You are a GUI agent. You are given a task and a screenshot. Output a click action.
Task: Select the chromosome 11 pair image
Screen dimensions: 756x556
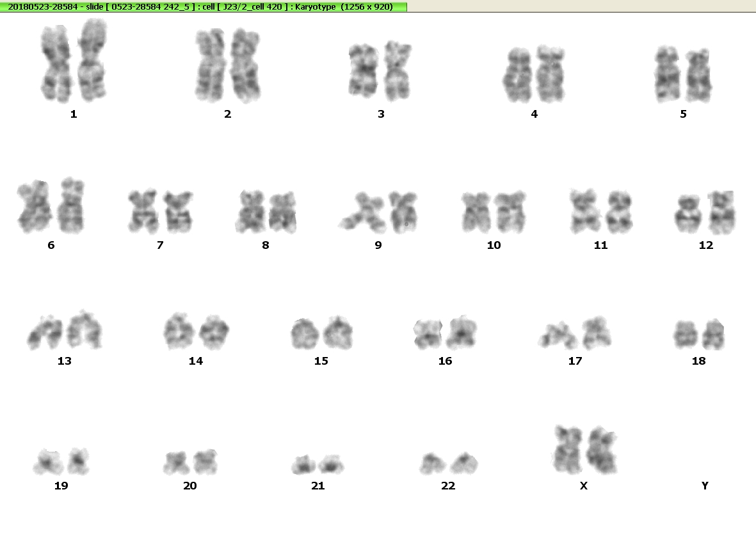coord(600,212)
